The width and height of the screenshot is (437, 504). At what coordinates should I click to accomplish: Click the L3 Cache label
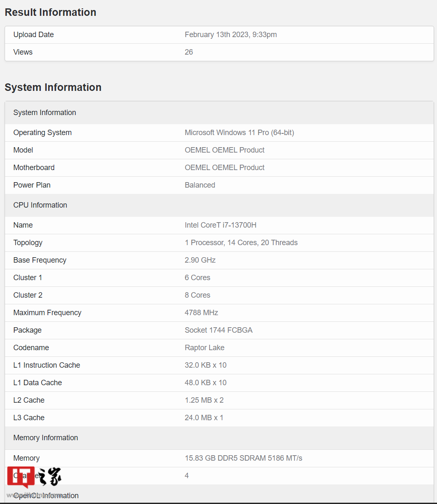[x=29, y=418]
